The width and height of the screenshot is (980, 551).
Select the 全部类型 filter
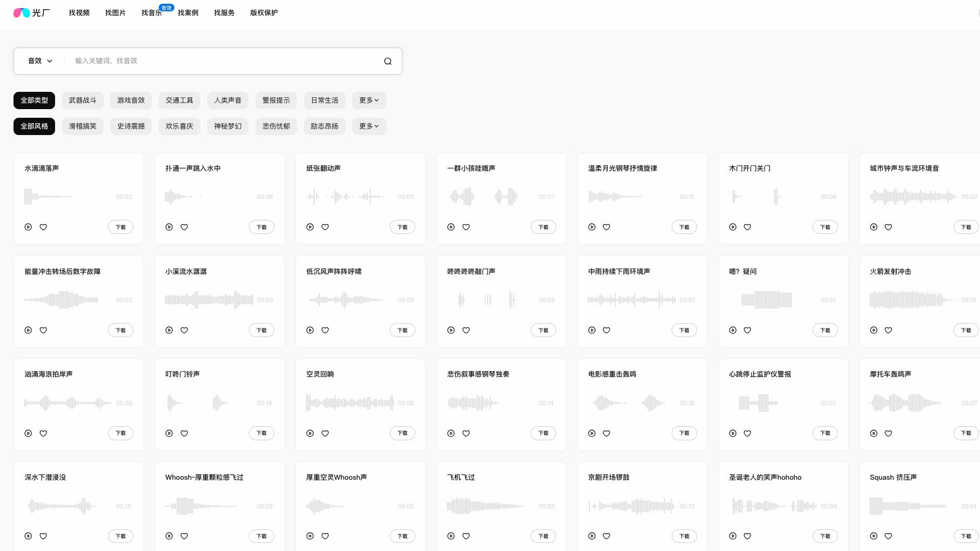pyautogui.click(x=34, y=100)
